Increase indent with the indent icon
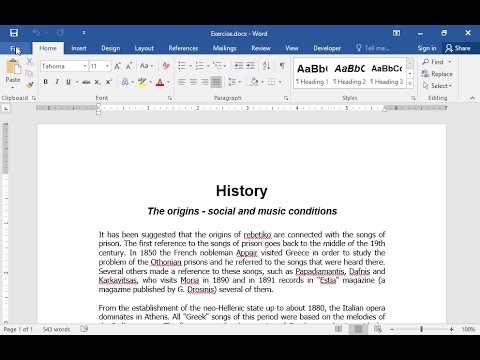 click(x=250, y=66)
